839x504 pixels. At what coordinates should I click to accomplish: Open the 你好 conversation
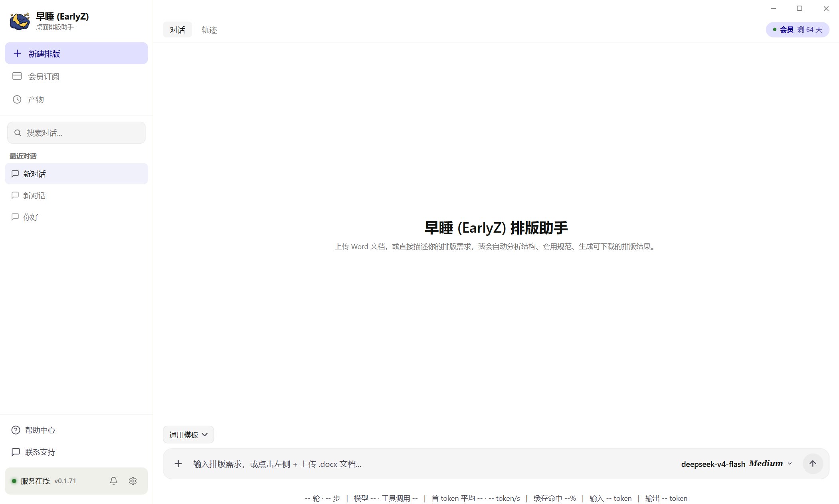[76, 217]
